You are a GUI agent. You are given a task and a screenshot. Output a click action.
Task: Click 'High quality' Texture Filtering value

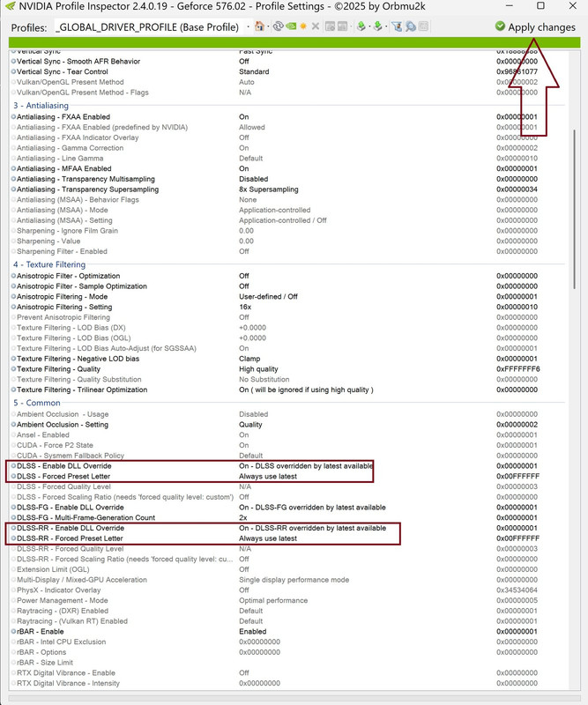[x=258, y=369]
